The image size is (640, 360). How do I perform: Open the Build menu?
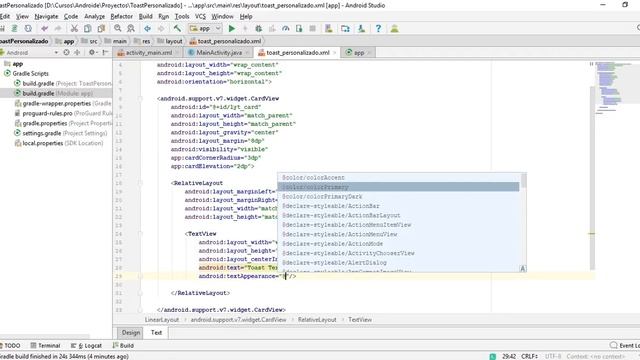(x=145, y=16)
